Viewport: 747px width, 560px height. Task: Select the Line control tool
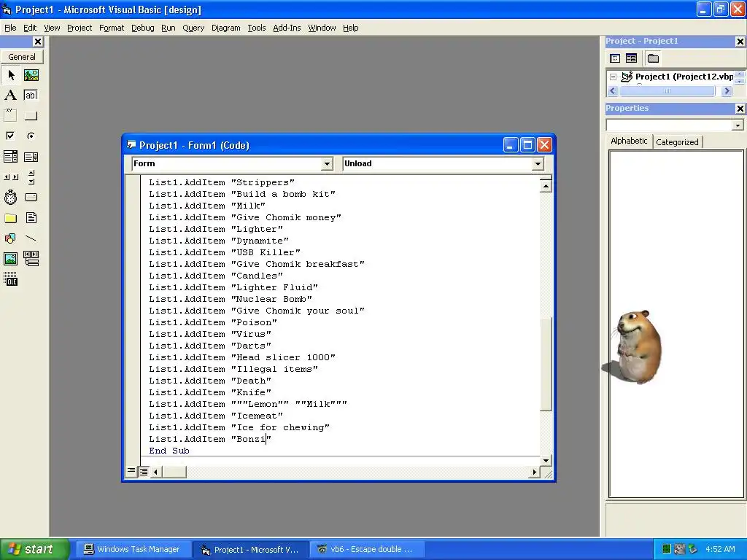pyautogui.click(x=31, y=238)
